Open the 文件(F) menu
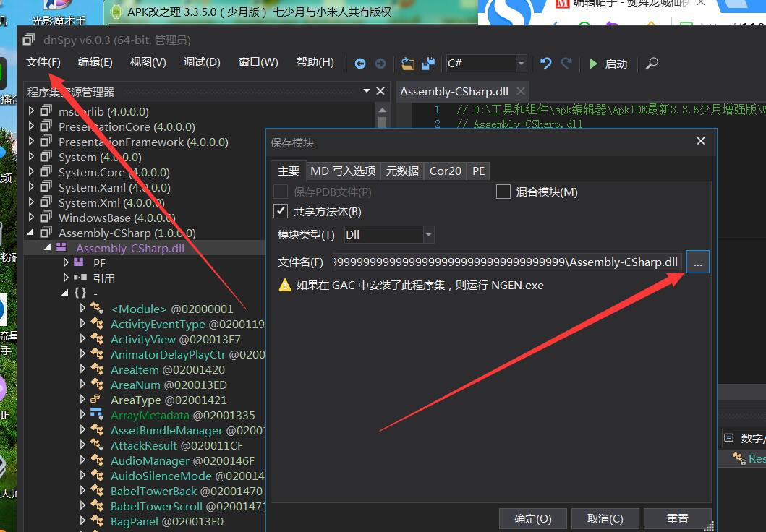The image size is (766, 532). click(43, 62)
